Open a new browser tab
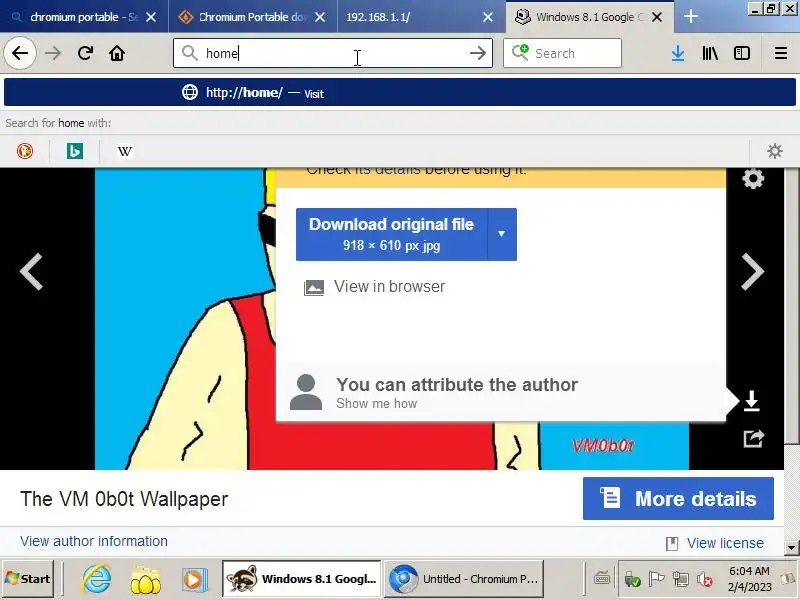800x600 pixels. [x=690, y=17]
